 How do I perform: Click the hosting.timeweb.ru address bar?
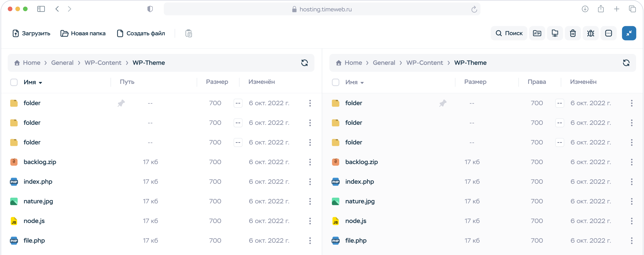click(322, 9)
